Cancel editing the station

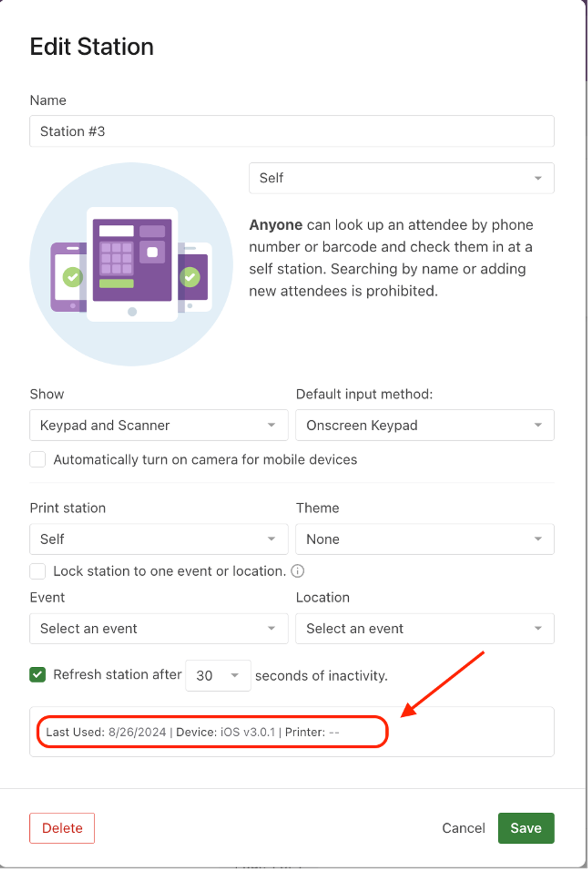tap(463, 828)
